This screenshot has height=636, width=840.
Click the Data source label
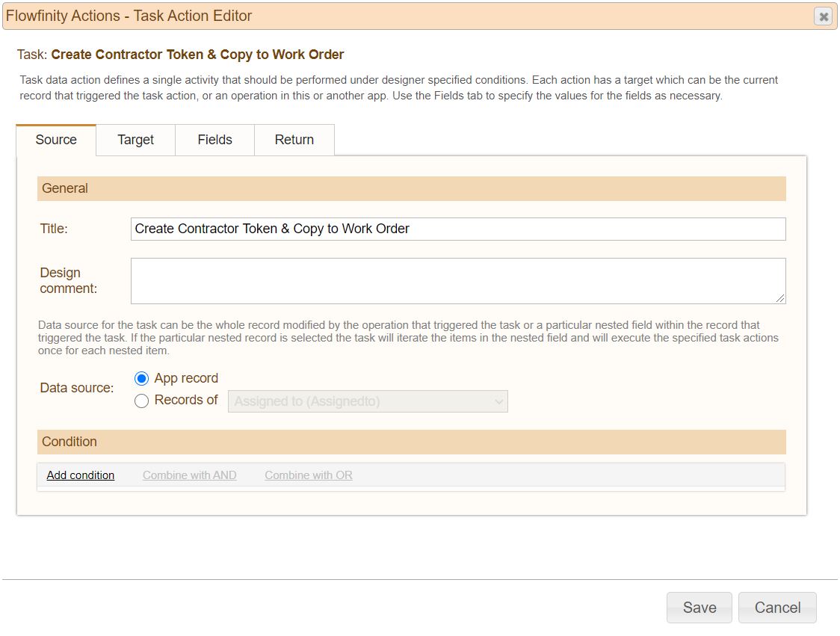(x=77, y=388)
